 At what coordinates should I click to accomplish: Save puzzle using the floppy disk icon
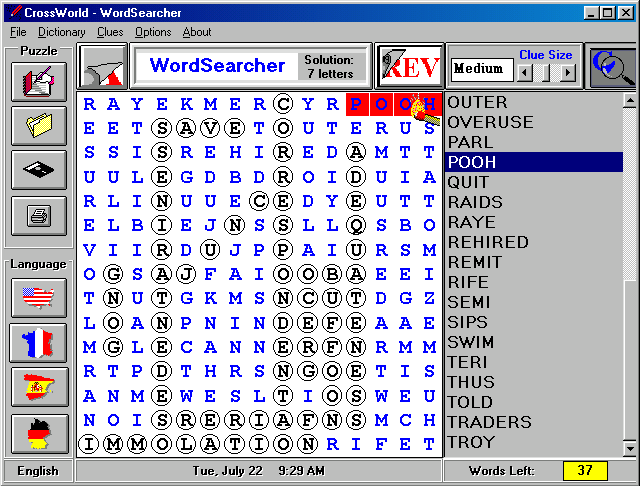tap(39, 170)
